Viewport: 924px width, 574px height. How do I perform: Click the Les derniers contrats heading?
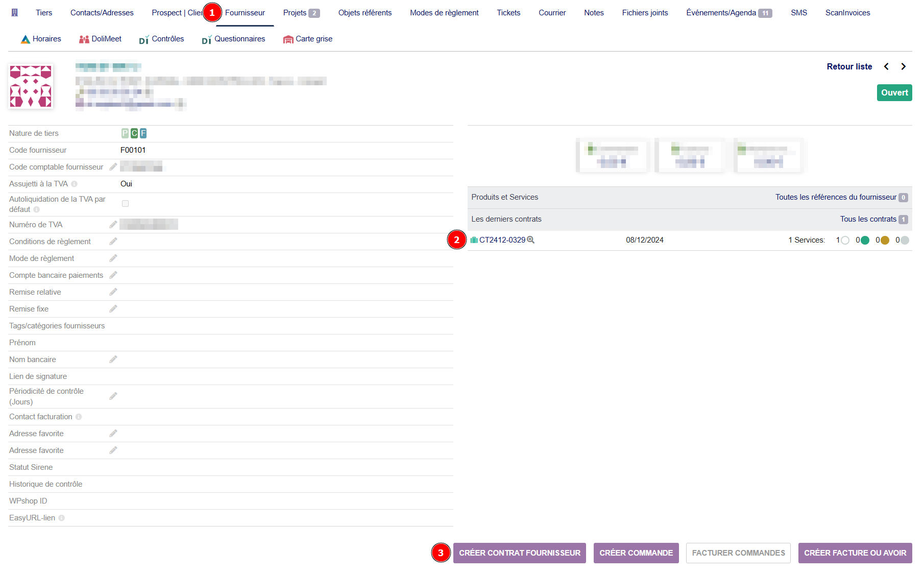[506, 219]
